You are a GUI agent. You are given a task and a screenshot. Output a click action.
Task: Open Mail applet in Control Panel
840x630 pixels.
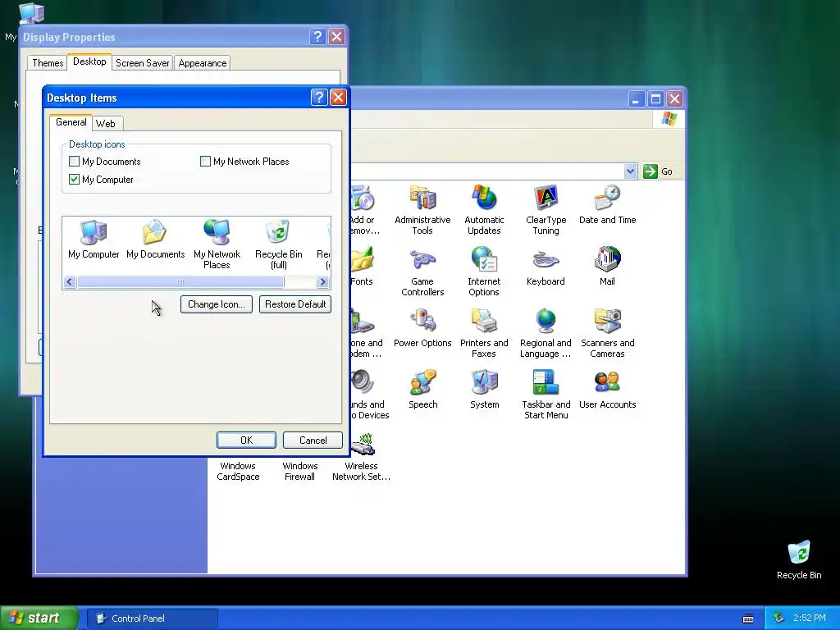(607, 267)
